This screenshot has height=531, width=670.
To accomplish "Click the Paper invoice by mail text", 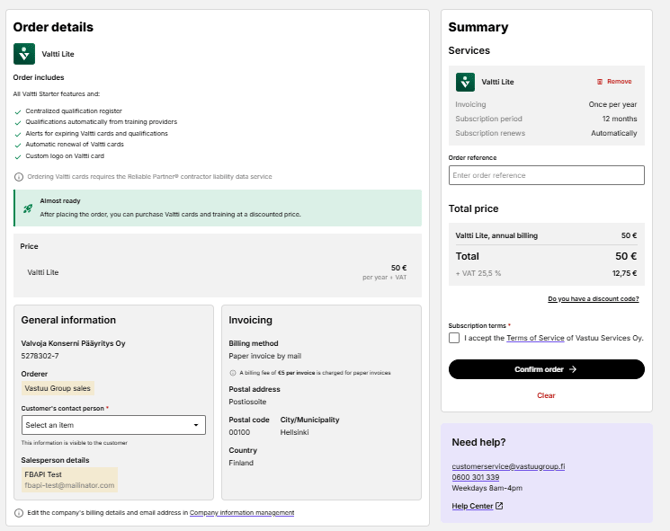I will (x=265, y=356).
